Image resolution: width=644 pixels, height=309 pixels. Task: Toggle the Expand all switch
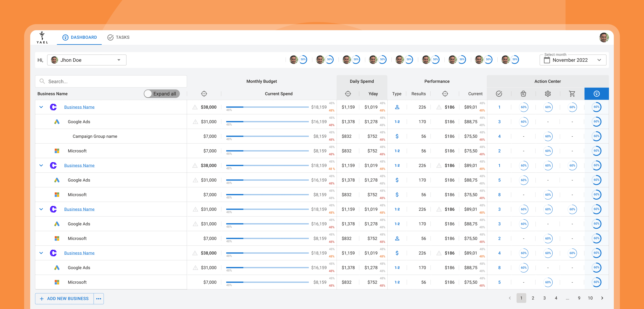162,94
